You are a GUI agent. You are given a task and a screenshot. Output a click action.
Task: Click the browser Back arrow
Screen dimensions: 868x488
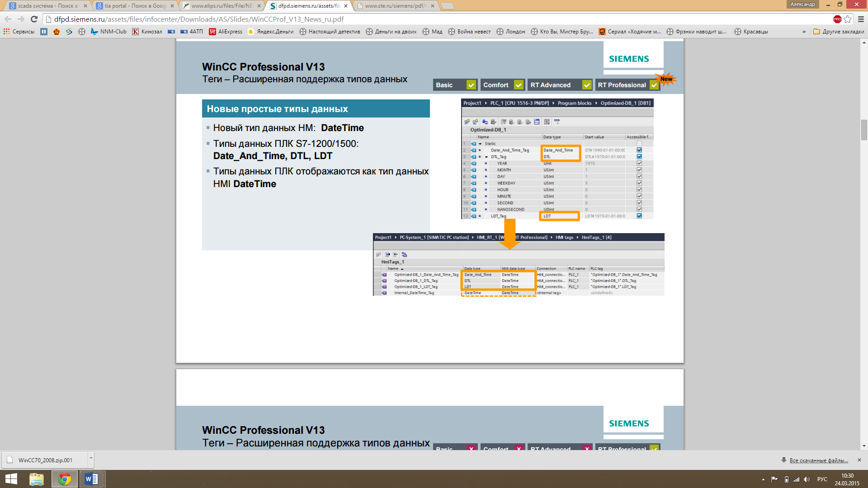click(x=8, y=19)
